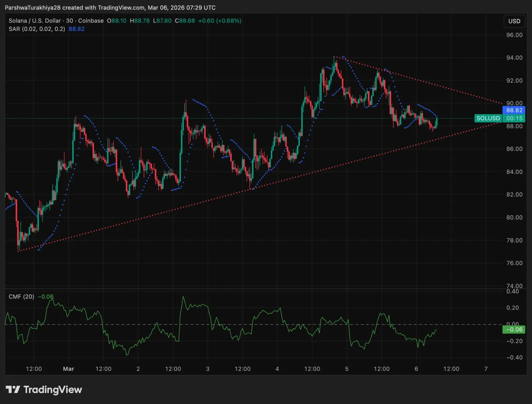
Task: Click the 0.40 level on CMF scale
Action: point(514,292)
